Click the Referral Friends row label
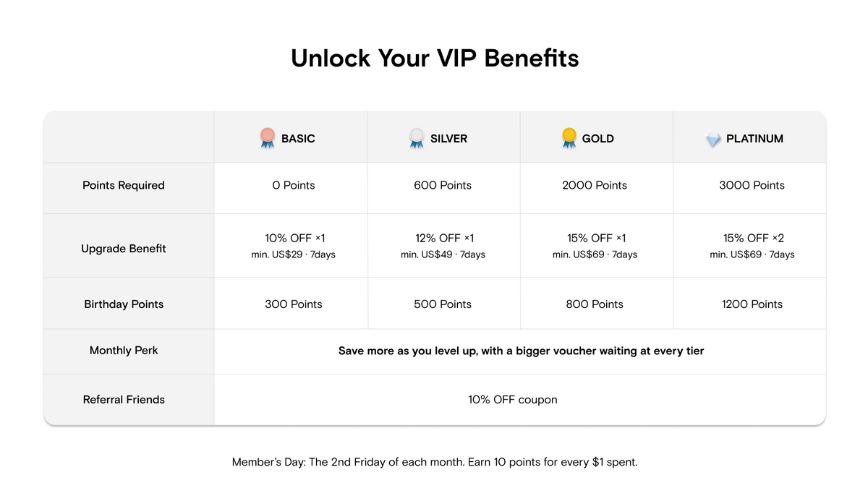Screen dimensions: 868x501 [124, 400]
